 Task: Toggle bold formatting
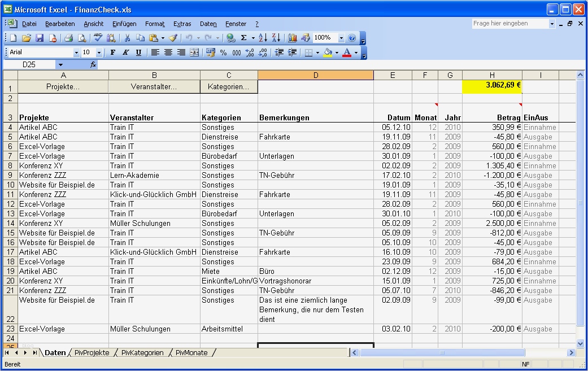[x=112, y=53]
